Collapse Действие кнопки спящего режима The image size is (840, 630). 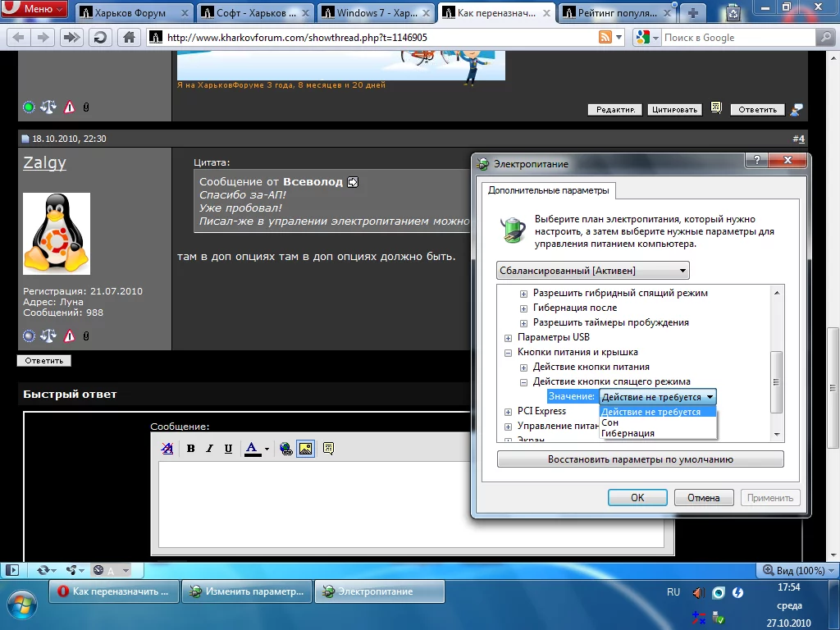[523, 382]
